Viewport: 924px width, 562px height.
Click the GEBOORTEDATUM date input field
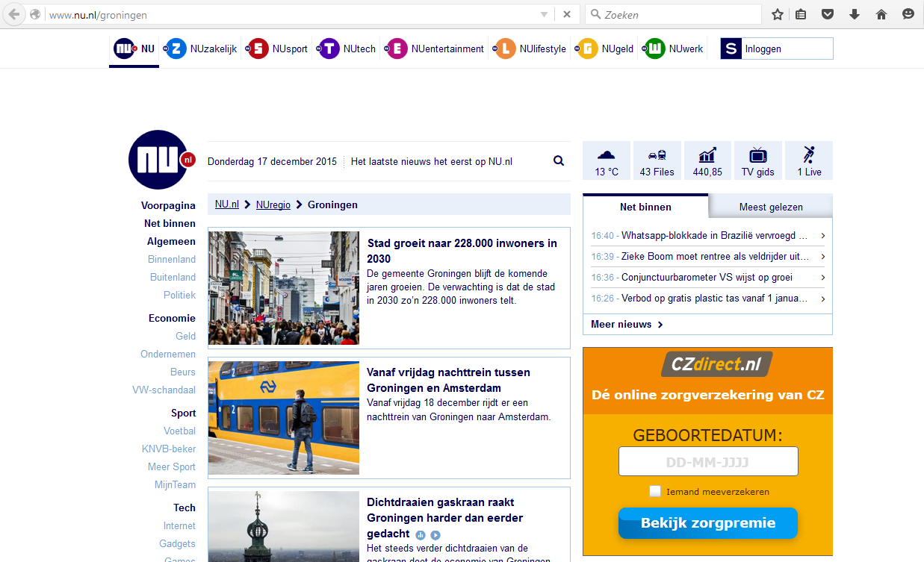[x=707, y=460]
